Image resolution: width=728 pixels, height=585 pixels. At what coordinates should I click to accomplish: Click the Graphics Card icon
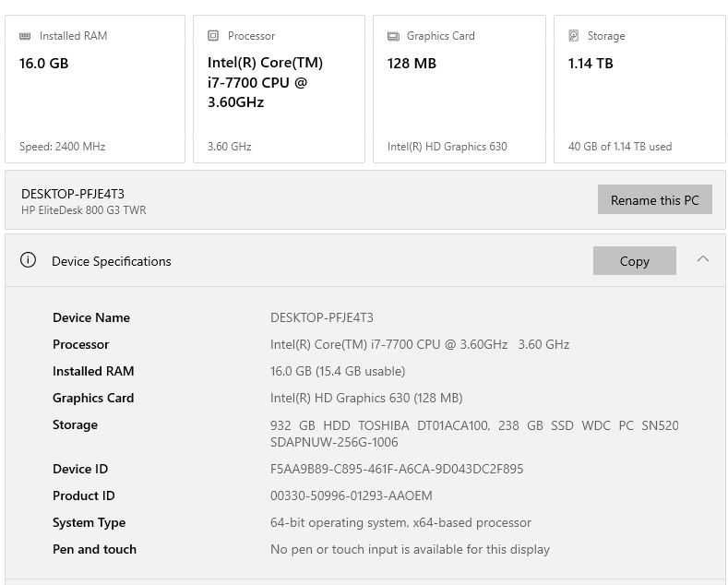[393, 36]
